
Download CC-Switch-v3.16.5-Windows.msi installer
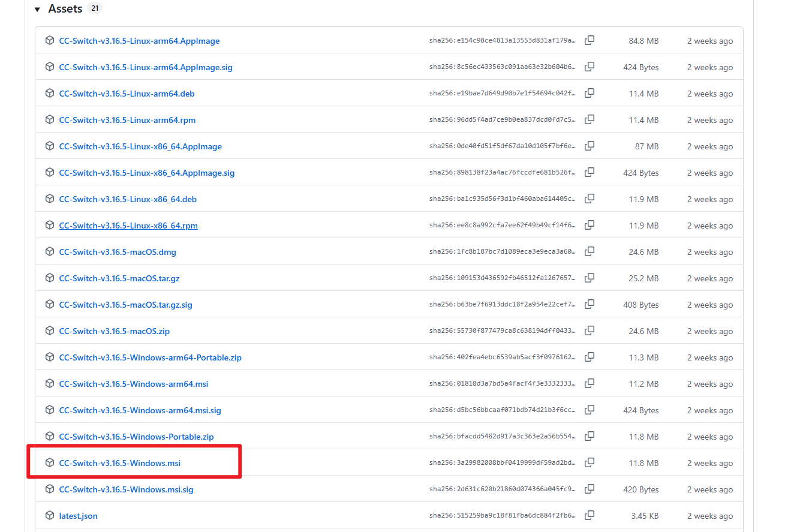120,463
